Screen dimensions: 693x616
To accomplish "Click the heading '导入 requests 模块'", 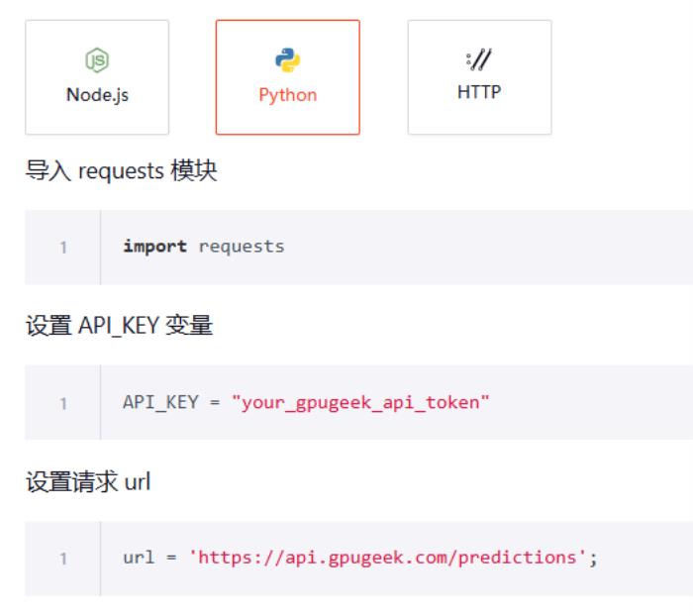I will (122, 170).
